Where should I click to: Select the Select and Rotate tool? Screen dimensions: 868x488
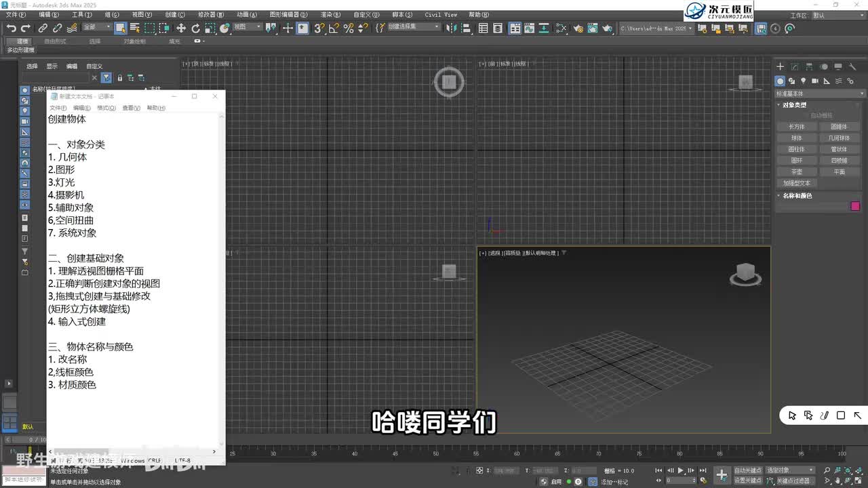point(195,28)
